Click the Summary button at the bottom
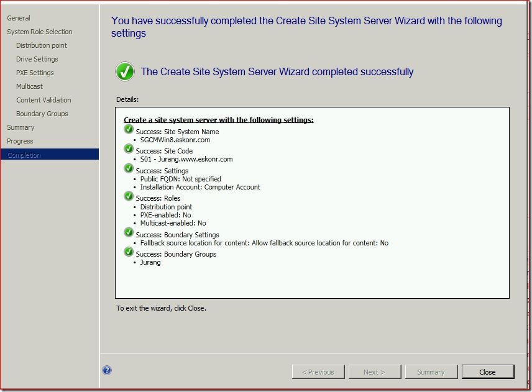The width and height of the screenshot is (532, 392). coord(431,372)
